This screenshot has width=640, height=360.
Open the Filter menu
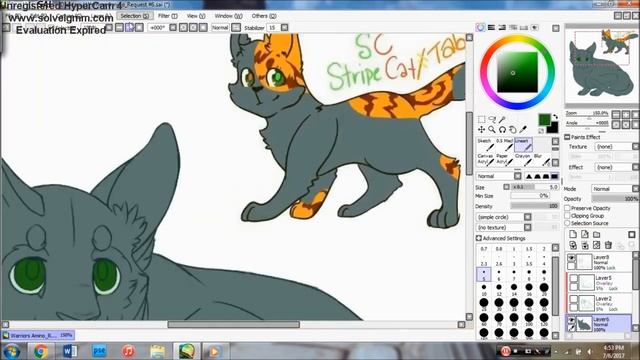(168, 16)
